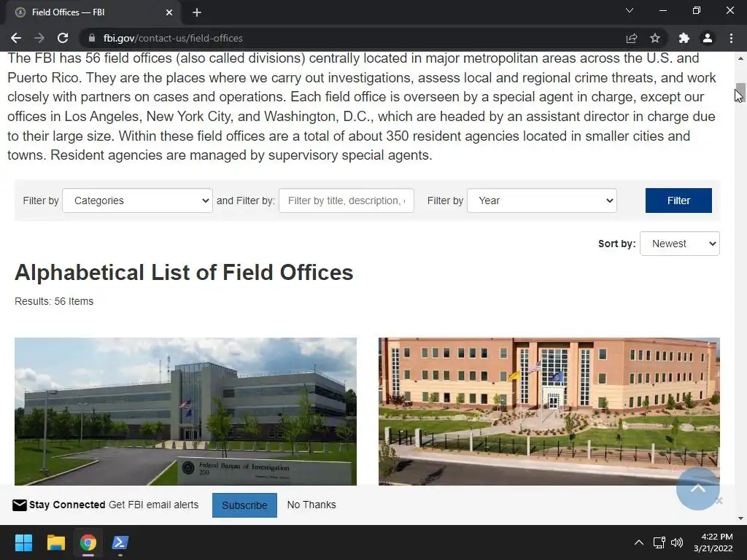Go back to the previous page
747x560 pixels.
pyautogui.click(x=16, y=38)
